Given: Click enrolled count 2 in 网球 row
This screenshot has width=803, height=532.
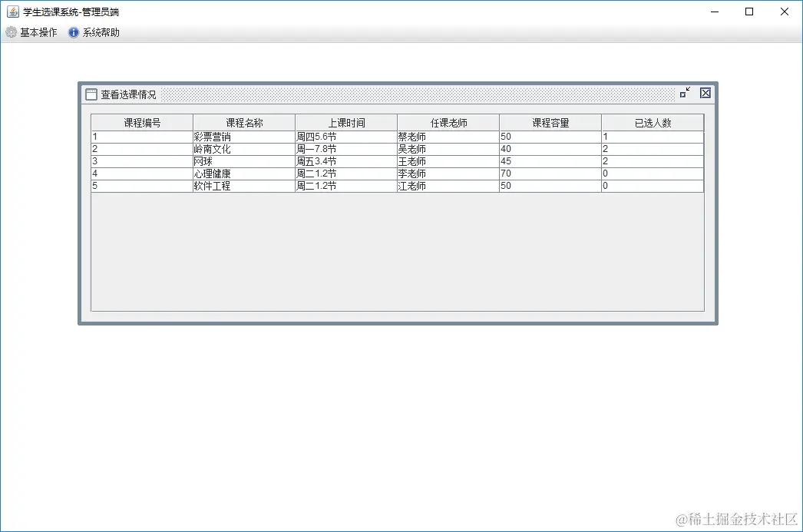Looking at the screenshot, I should click(x=653, y=161).
